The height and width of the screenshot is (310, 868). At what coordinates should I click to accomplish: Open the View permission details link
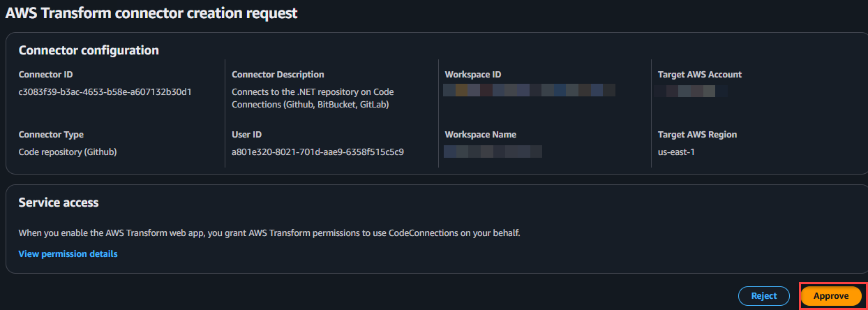point(68,253)
